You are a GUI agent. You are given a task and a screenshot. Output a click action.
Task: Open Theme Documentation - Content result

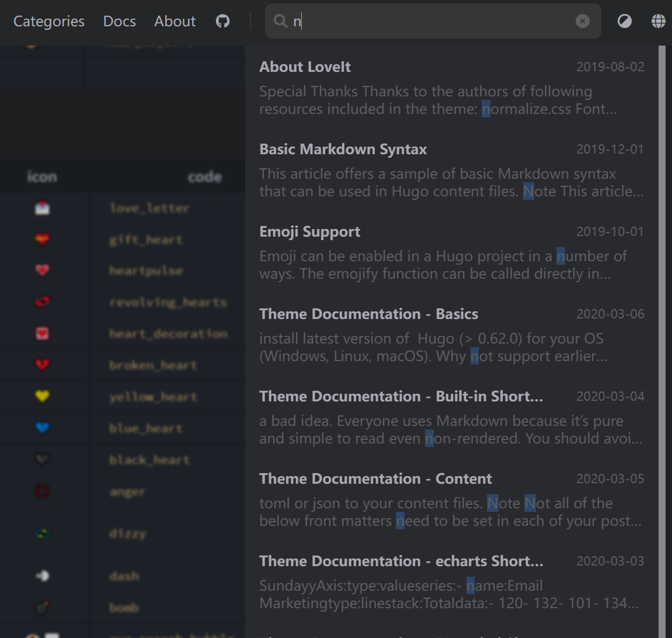(x=375, y=478)
